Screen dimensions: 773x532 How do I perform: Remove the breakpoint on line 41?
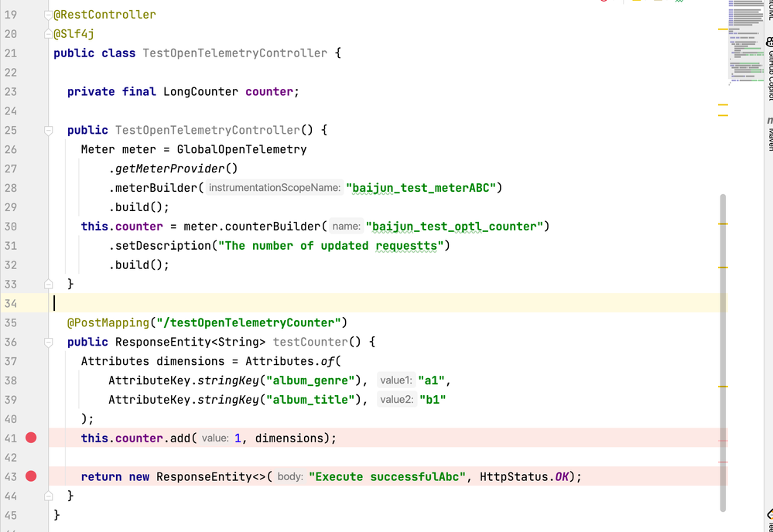point(31,438)
